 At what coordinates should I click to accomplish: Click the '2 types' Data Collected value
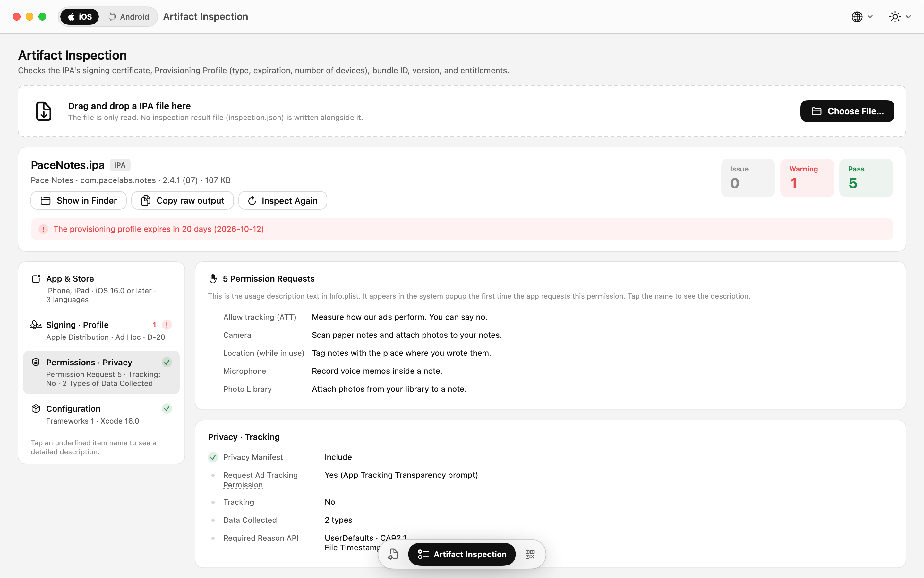click(338, 520)
